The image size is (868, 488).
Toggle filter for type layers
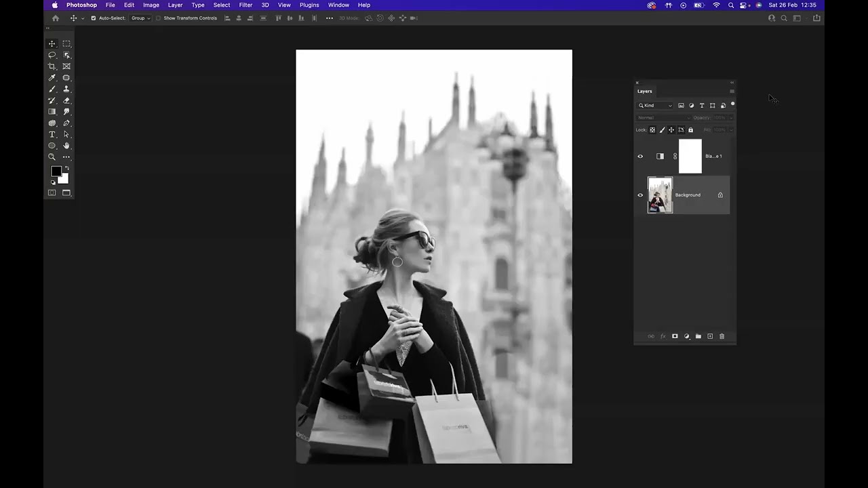point(702,106)
